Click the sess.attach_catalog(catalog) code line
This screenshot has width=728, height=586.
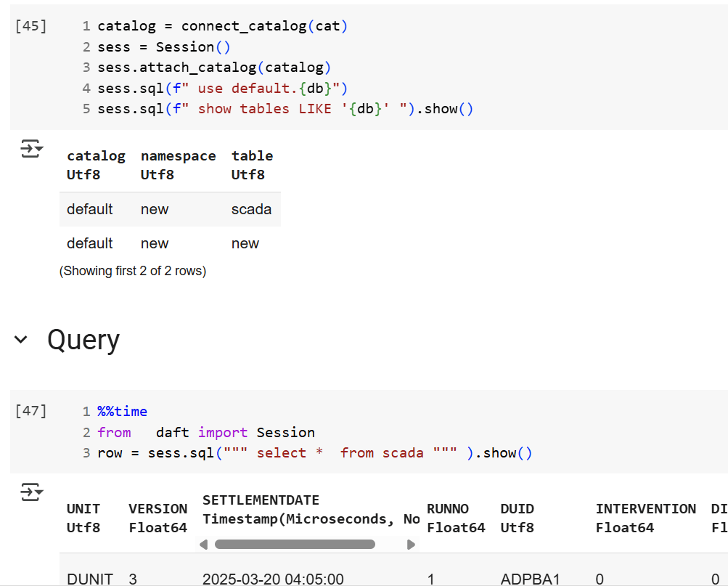tap(214, 68)
